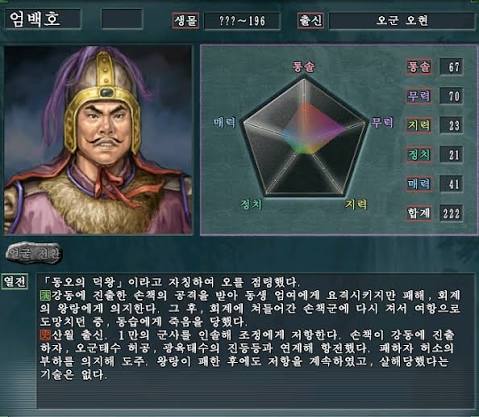The height and width of the screenshot is (417, 479).
Task: Click the red 史 marker in the biography
Action: point(45,335)
